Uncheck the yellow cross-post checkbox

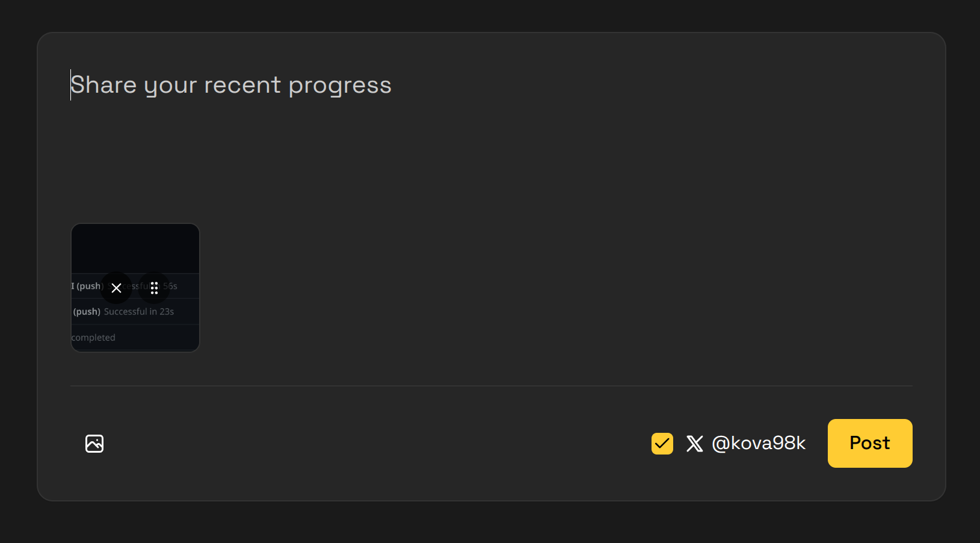pos(662,444)
